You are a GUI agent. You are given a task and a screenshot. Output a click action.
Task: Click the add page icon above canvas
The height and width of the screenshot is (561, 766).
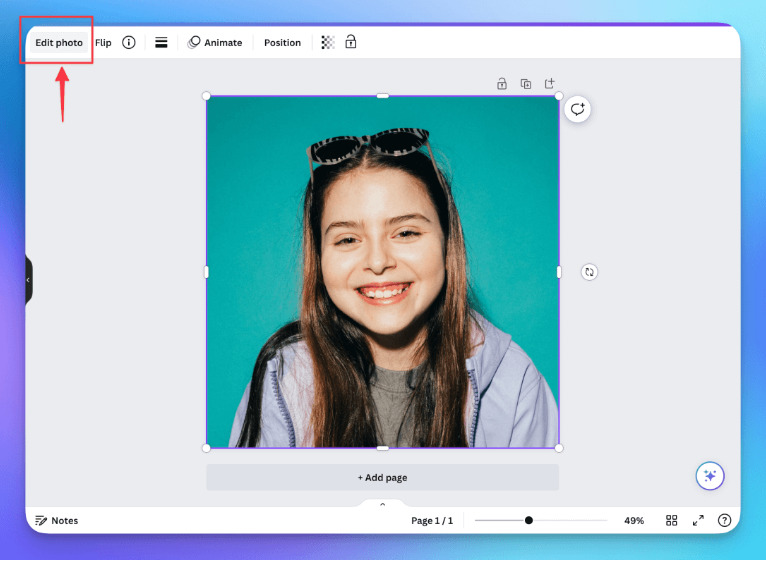[549, 84]
